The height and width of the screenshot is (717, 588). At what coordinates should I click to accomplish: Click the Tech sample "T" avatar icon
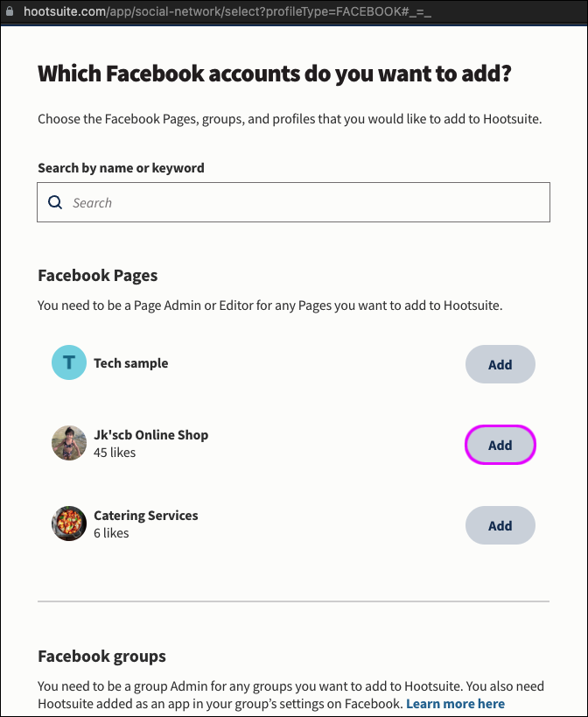[69, 363]
